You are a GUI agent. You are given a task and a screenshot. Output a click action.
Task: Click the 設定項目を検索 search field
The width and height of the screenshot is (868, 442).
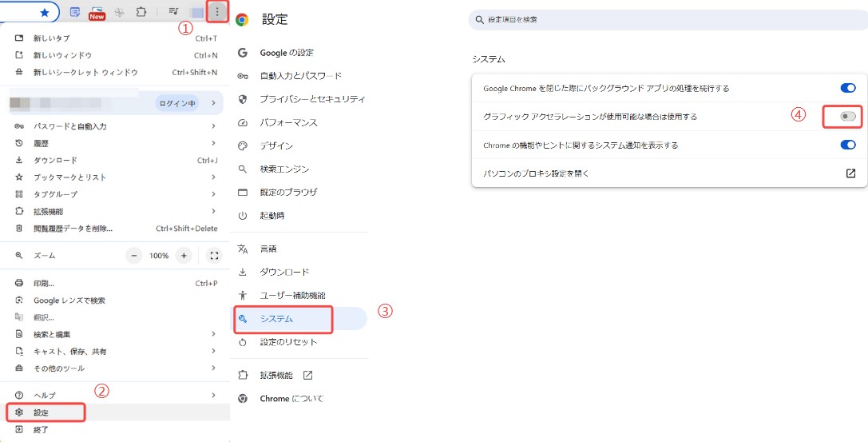click(x=668, y=20)
